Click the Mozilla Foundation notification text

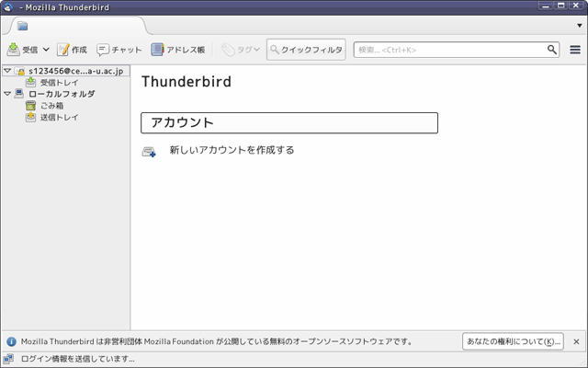(x=217, y=341)
